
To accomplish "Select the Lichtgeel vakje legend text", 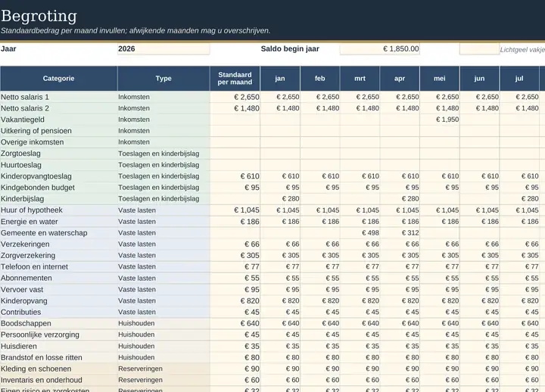I will tap(522, 50).
